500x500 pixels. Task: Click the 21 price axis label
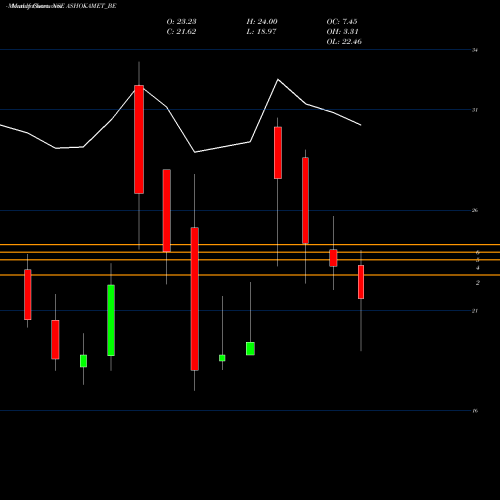pyautogui.click(x=475, y=311)
